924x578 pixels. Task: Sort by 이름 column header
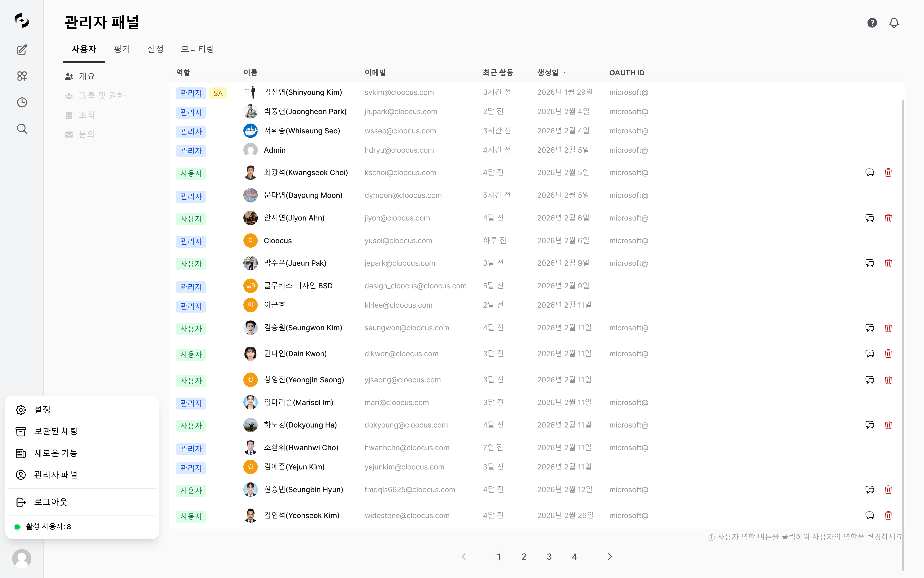(x=250, y=73)
